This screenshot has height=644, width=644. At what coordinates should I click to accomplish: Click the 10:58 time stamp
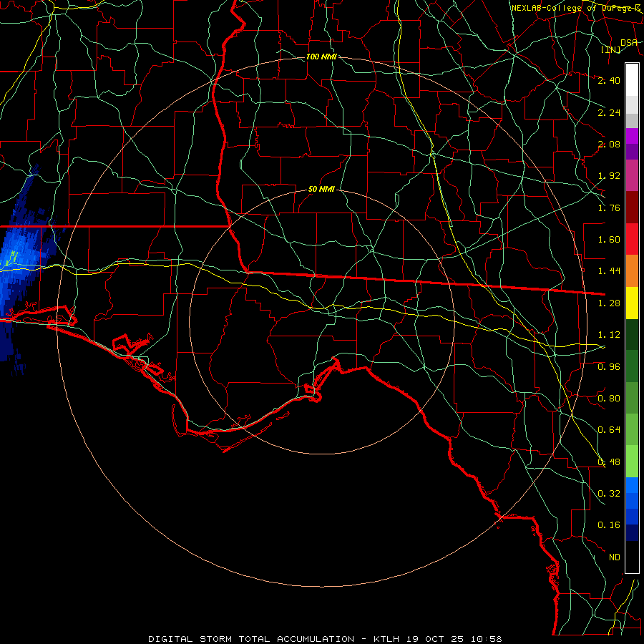click(487, 639)
